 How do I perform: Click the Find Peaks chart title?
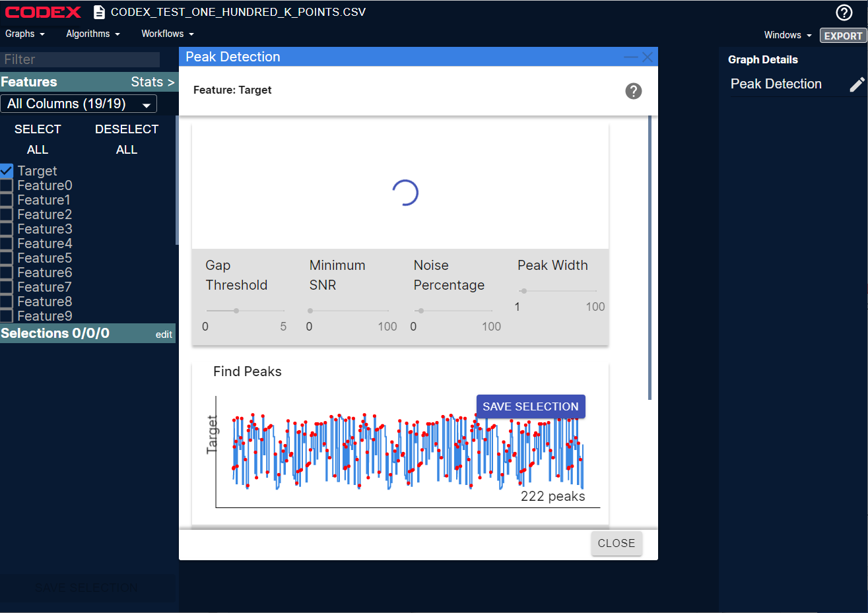248,371
